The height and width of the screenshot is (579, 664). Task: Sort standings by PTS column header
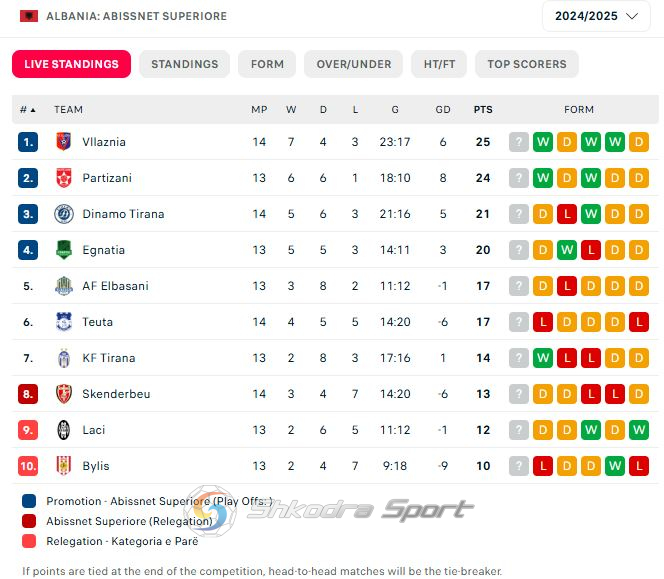click(483, 110)
